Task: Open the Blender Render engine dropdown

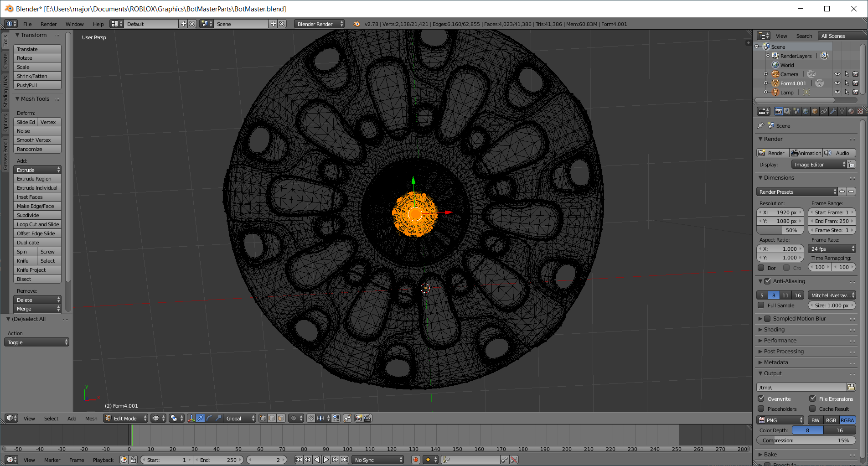Action: pos(319,24)
